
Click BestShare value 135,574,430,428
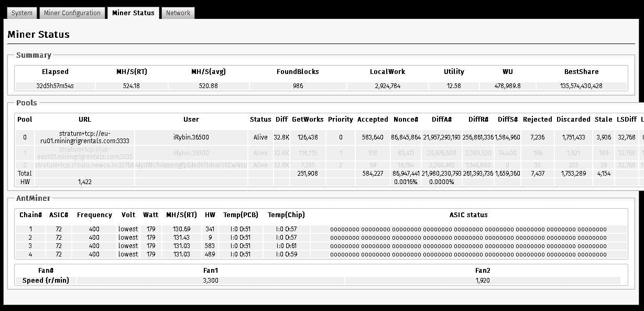point(581,86)
